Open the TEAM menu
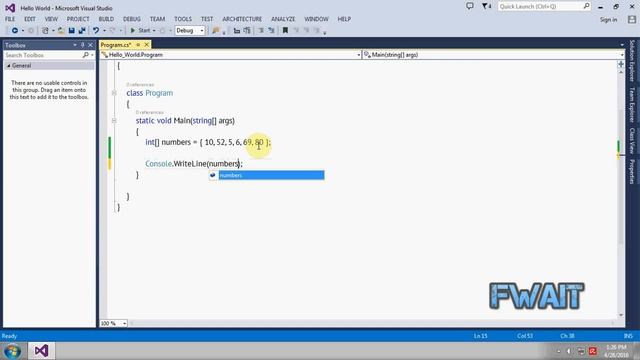 click(157, 19)
